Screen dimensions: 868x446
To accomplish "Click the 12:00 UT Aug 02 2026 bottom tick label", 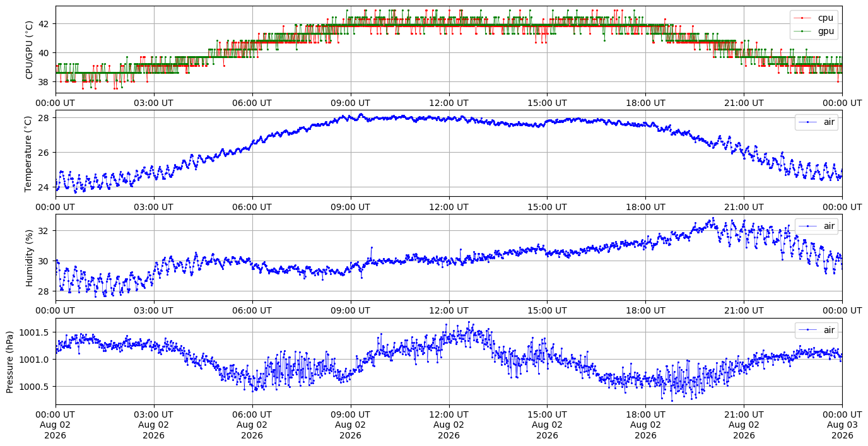I will [449, 425].
